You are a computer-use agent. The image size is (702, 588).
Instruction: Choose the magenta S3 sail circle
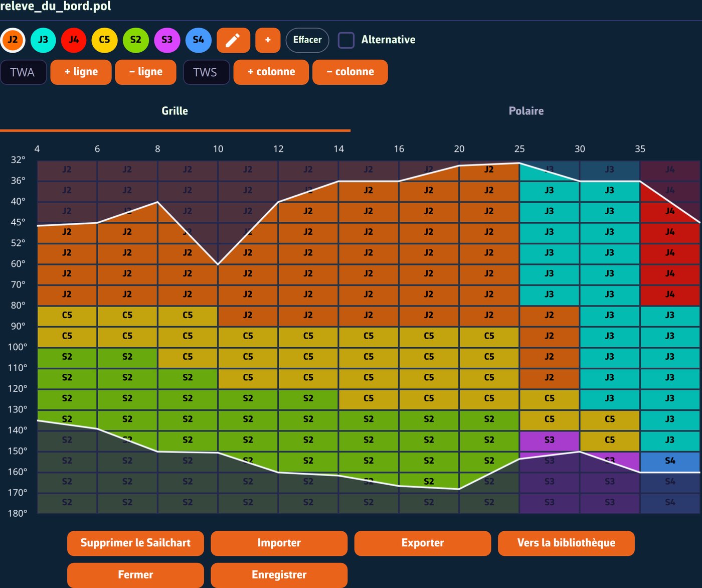click(167, 40)
